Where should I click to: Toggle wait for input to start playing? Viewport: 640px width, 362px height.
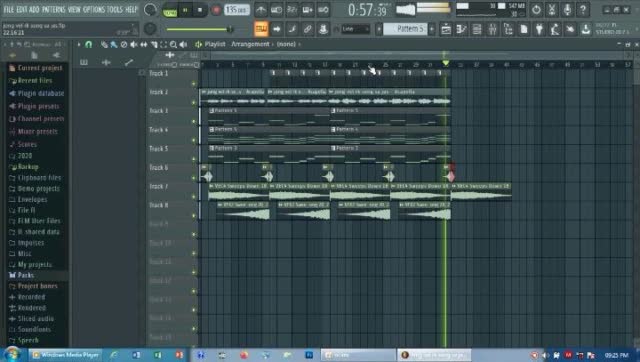(276, 10)
